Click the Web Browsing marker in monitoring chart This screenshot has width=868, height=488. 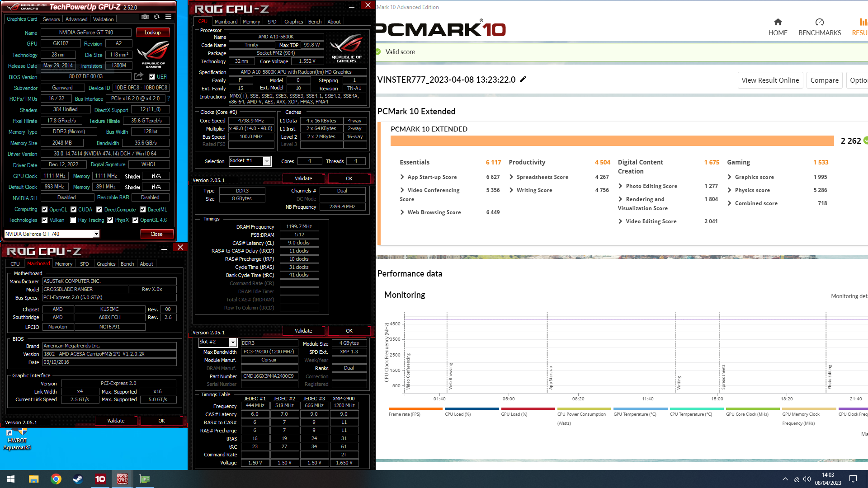(x=450, y=376)
